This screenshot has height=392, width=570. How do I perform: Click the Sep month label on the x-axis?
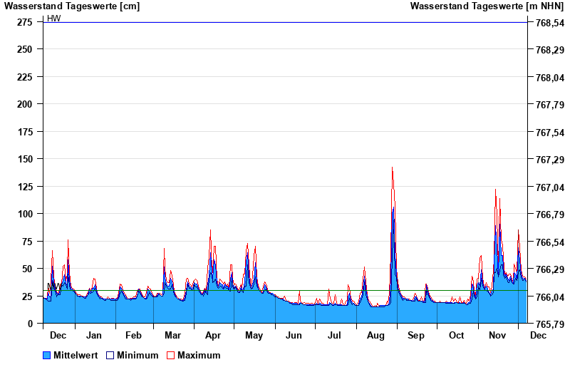[416, 335]
